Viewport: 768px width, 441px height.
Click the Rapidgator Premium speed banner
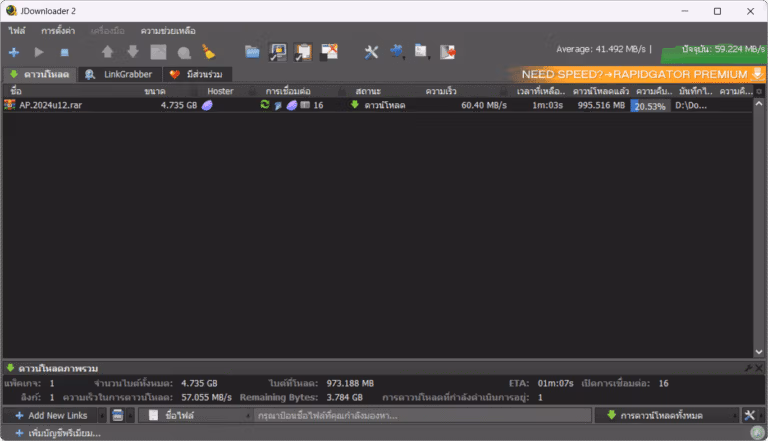(x=637, y=74)
